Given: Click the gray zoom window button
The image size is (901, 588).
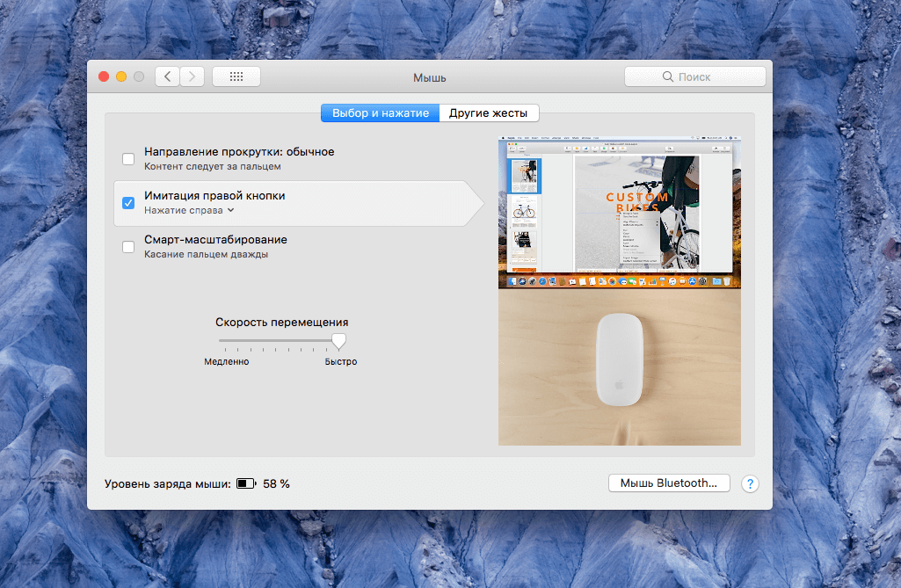Looking at the screenshot, I should click(x=139, y=76).
